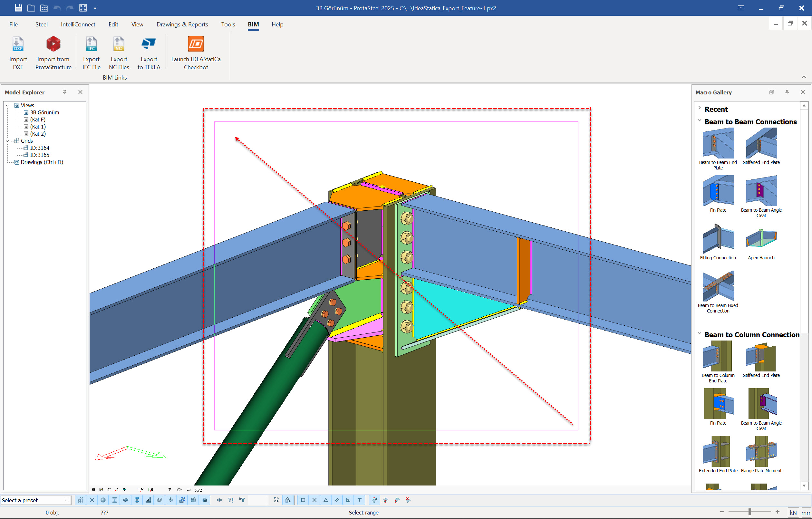
Task: Click Export NC Files icon
Action: click(x=119, y=44)
